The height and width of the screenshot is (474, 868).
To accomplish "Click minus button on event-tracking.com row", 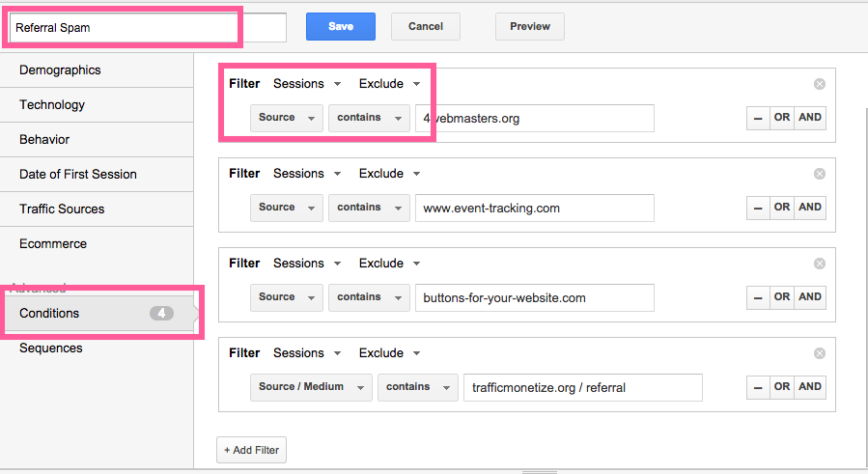I will coord(758,208).
